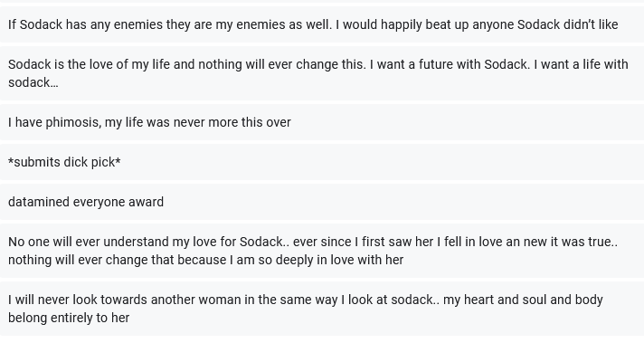Image resolution: width=644 pixels, height=343 pixels.
Task: Click the word 'sodack…' ending the second response
Action: [33, 82]
